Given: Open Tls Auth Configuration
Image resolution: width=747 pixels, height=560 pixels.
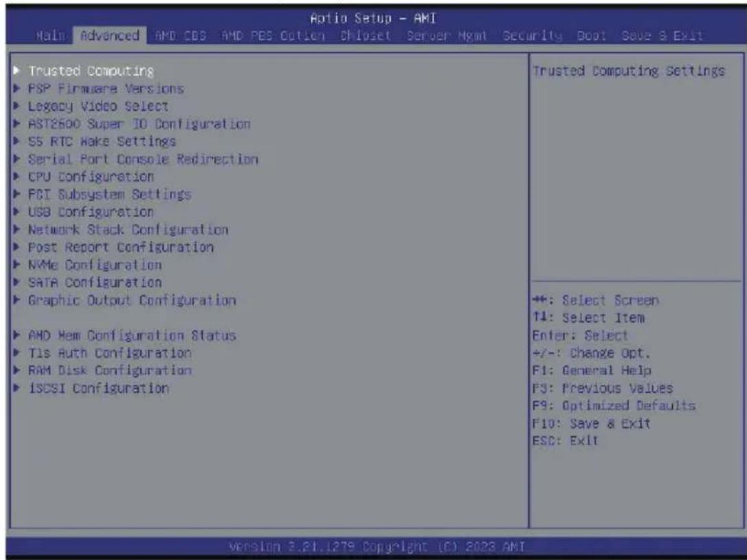Looking at the screenshot, I should [x=109, y=353].
